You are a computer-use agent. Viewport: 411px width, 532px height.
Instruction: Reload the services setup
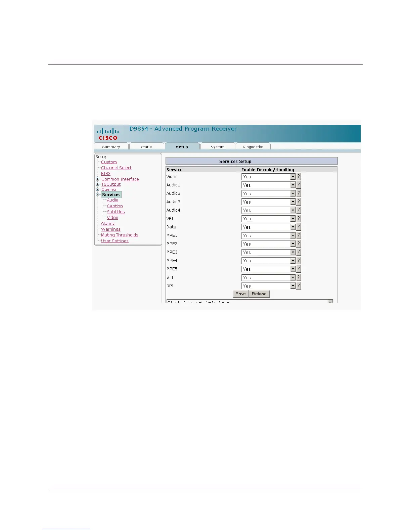(259, 294)
